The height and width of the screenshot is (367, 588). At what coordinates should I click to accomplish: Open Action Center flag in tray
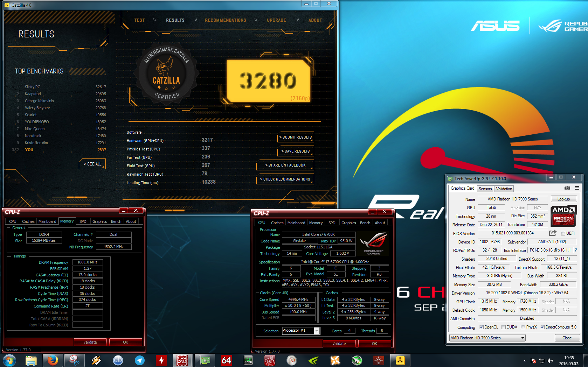[x=533, y=361]
